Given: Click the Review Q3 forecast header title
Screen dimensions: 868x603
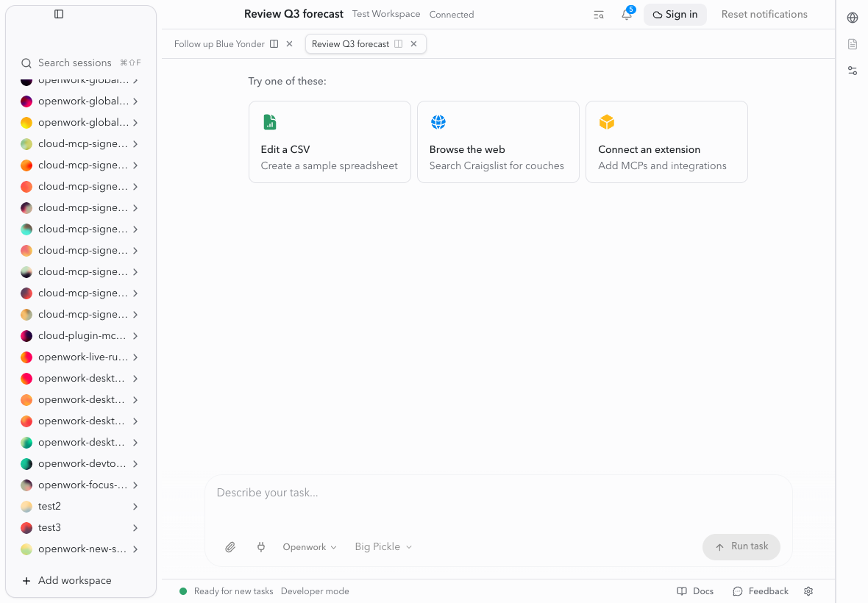Looking at the screenshot, I should [294, 15].
